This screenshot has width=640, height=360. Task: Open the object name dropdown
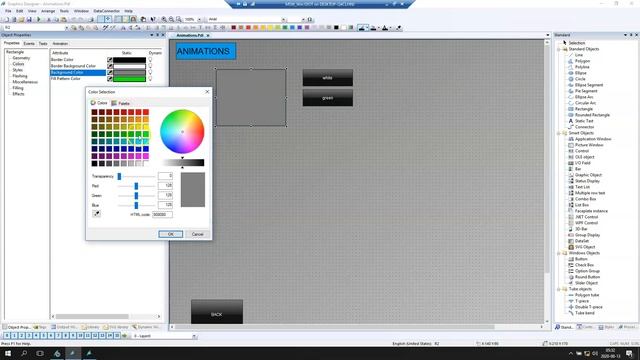pyautogui.click(x=67, y=28)
